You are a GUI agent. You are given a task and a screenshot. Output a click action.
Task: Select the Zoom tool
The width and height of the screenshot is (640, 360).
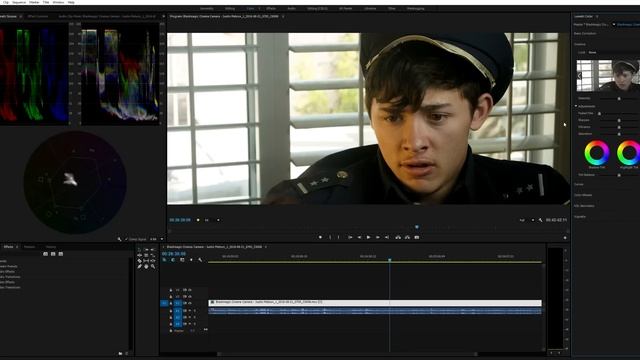coord(153,267)
